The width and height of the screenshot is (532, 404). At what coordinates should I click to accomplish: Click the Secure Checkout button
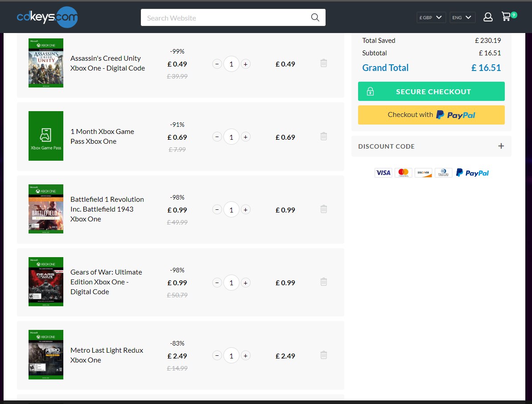tap(431, 92)
